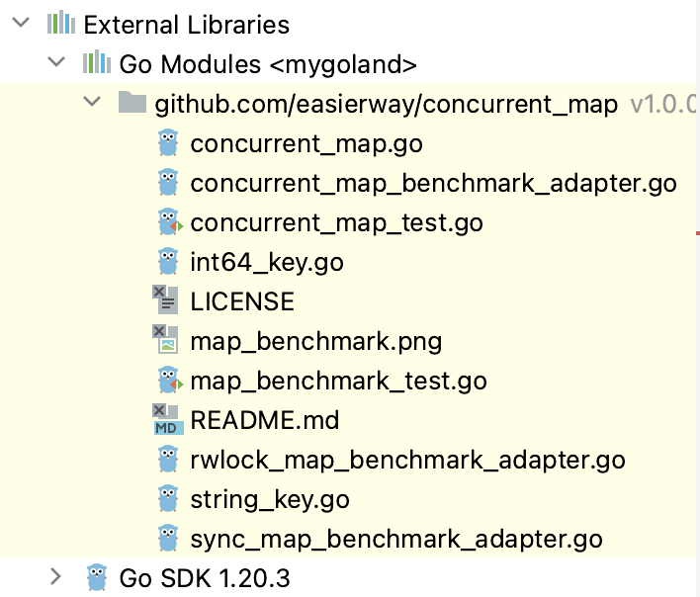
Task: Click the map_benchmark.png image icon
Action: coord(166,340)
